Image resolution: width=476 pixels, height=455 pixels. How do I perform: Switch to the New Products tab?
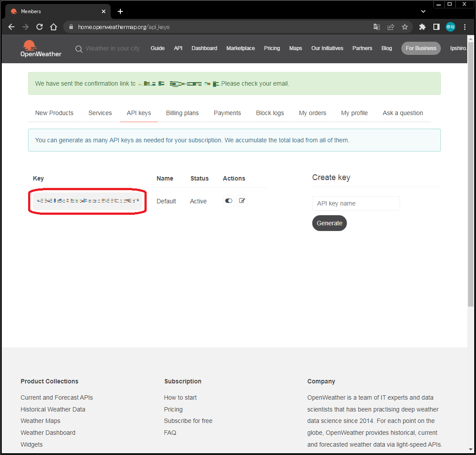[54, 113]
